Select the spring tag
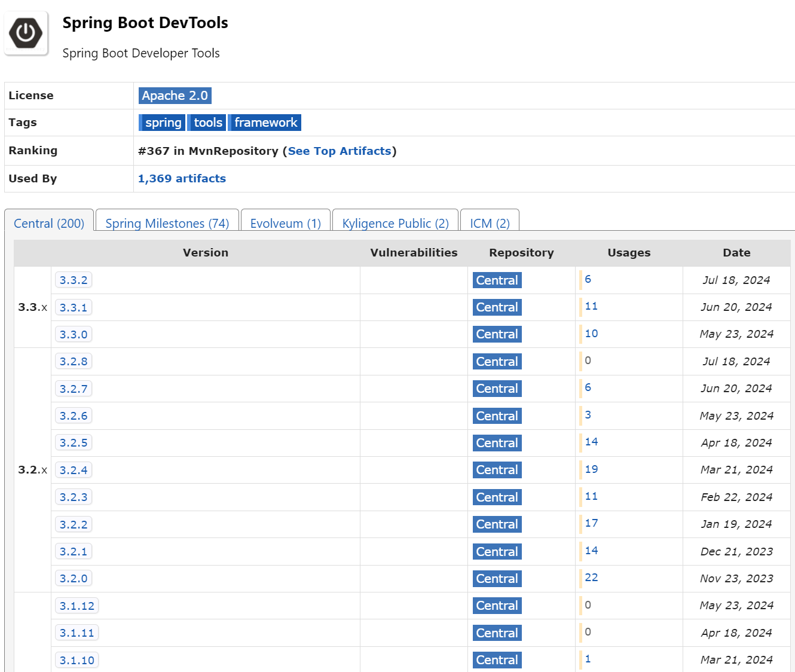 tap(163, 123)
